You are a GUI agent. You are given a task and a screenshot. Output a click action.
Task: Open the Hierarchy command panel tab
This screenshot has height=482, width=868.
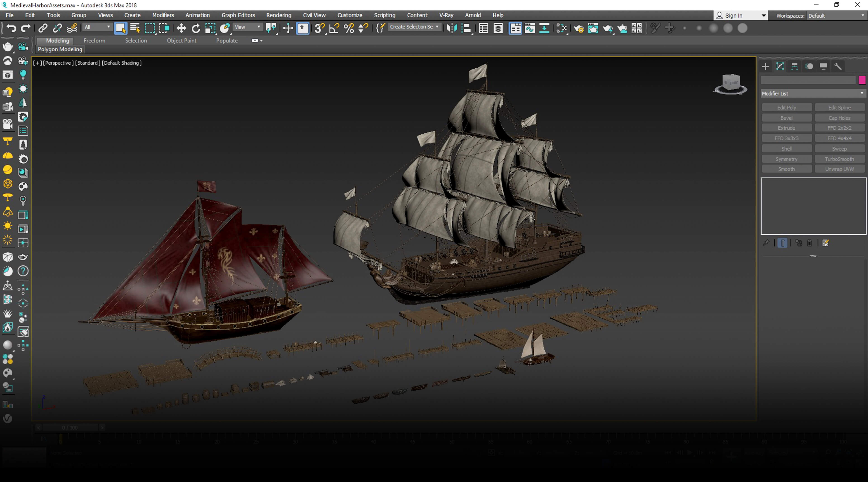(794, 66)
